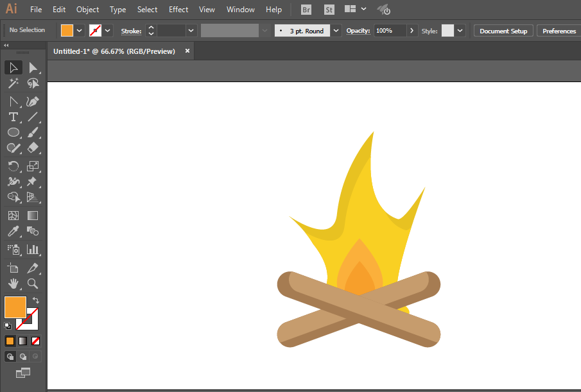Enable Draw Normal mode
Image resolution: width=581 pixels, height=392 pixels.
10,357
